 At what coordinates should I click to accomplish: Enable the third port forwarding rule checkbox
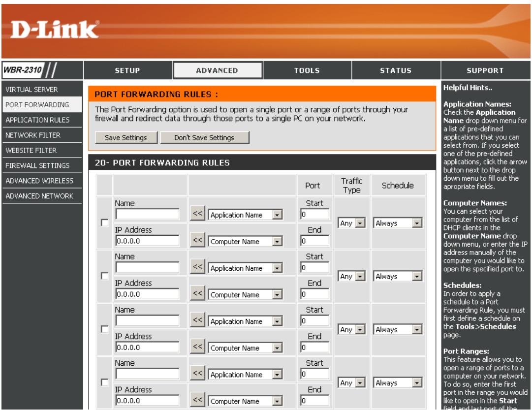coord(105,329)
